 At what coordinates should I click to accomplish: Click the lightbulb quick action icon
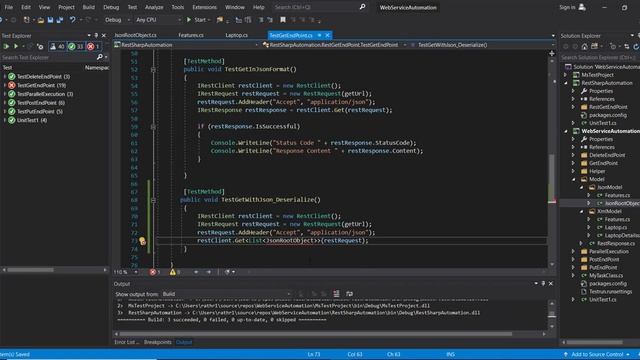tap(142, 241)
